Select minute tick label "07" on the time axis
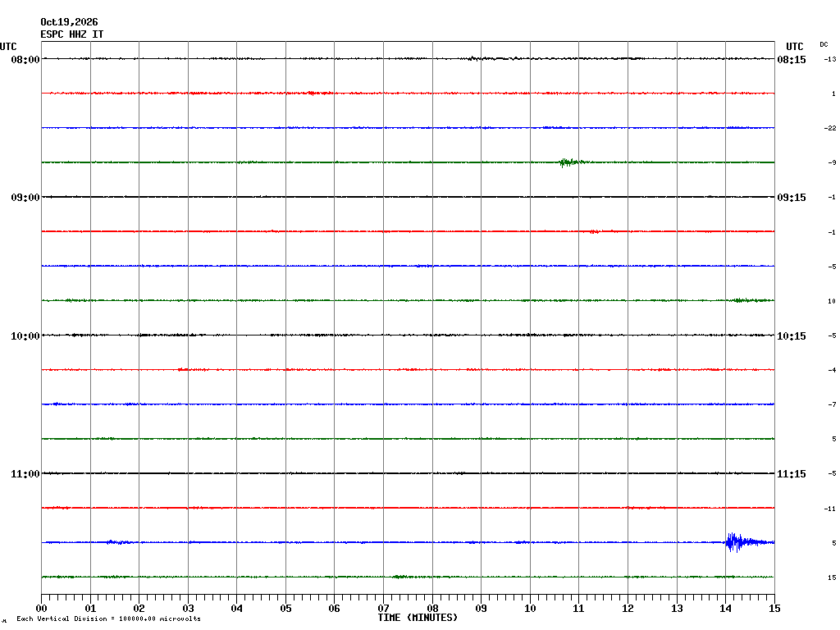The height and width of the screenshot is (630, 840). click(384, 609)
